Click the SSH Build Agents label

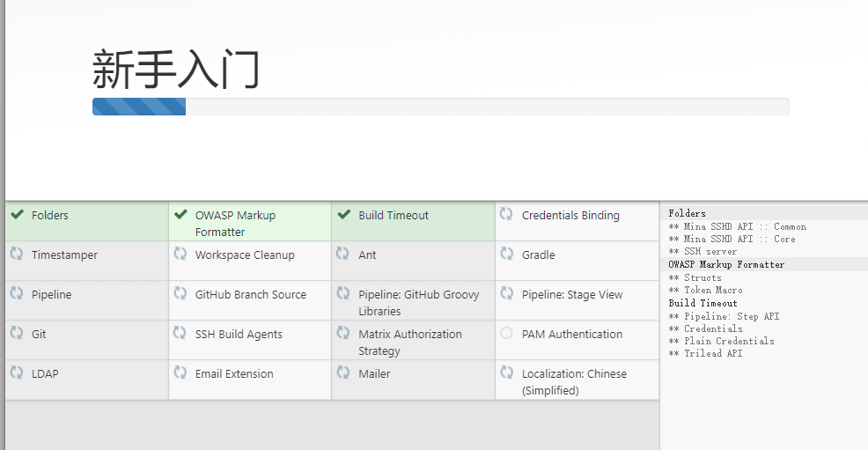click(239, 335)
